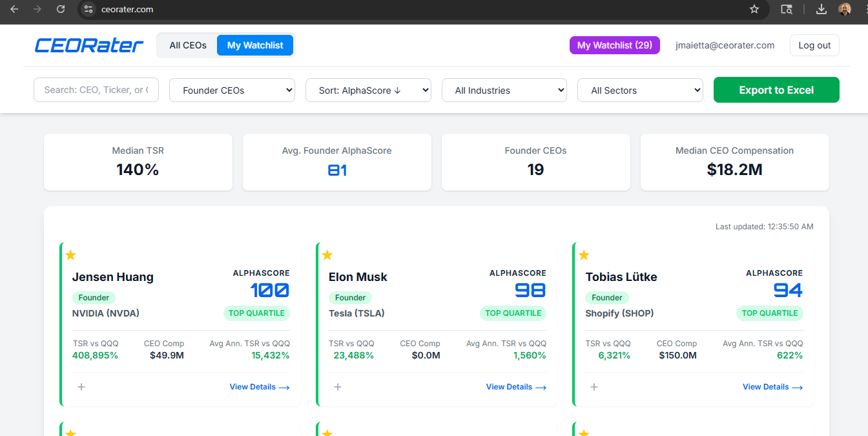The height and width of the screenshot is (436, 868).
Task: Open My Watchlist (29) purple button
Action: click(x=615, y=45)
